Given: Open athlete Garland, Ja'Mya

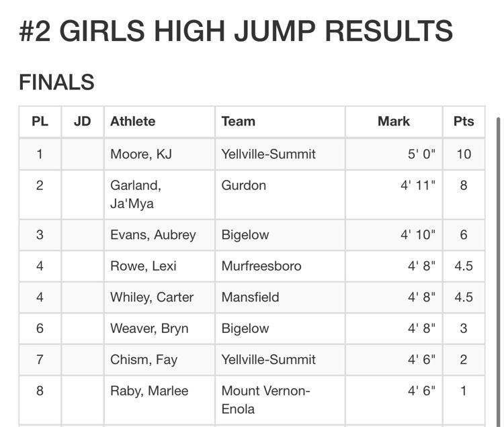Looking at the screenshot, I should (136, 195).
